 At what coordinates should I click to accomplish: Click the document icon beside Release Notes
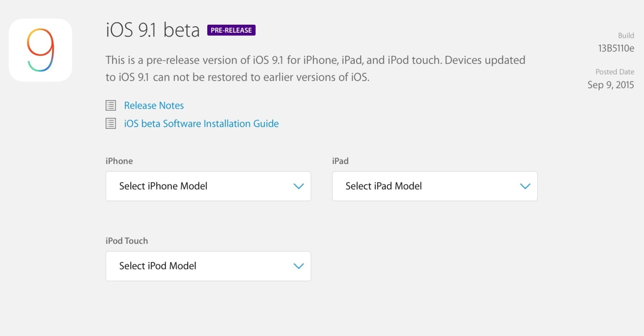click(111, 105)
